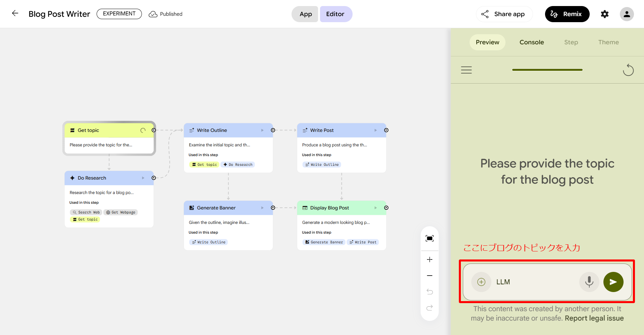Switch to the App view toggle

305,14
